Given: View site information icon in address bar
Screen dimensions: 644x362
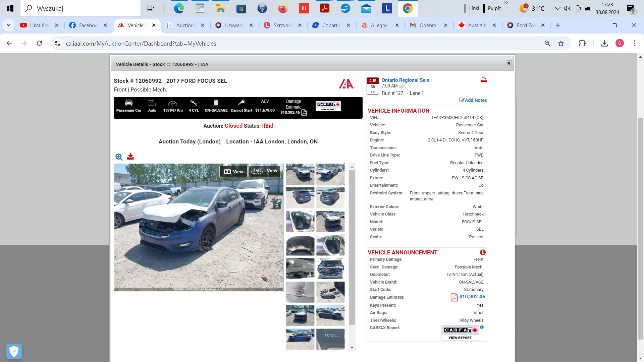Looking at the screenshot, I should (57, 43).
